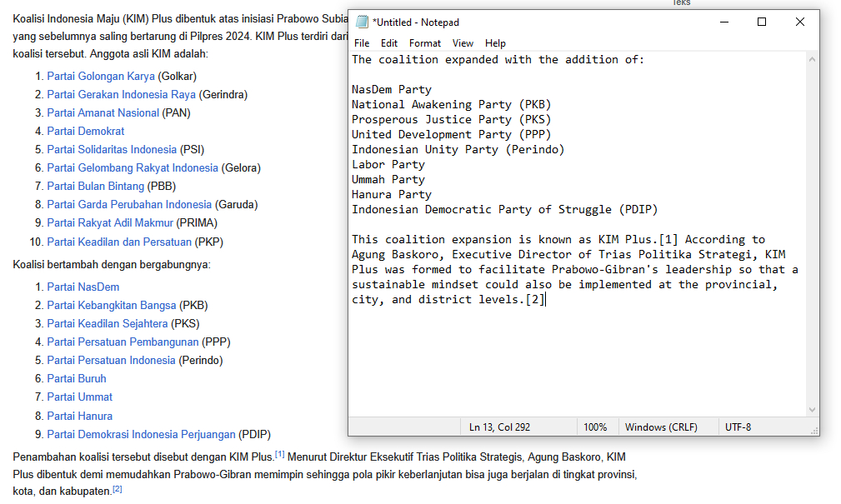The image size is (841, 504).
Task: Open the Help menu in Notepad
Action: tap(495, 43)
